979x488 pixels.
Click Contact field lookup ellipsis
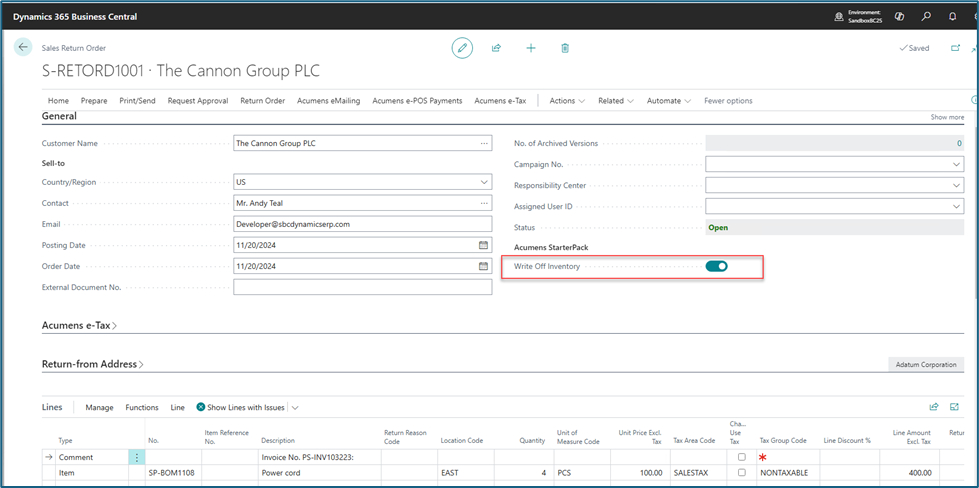tap(484, 203)
